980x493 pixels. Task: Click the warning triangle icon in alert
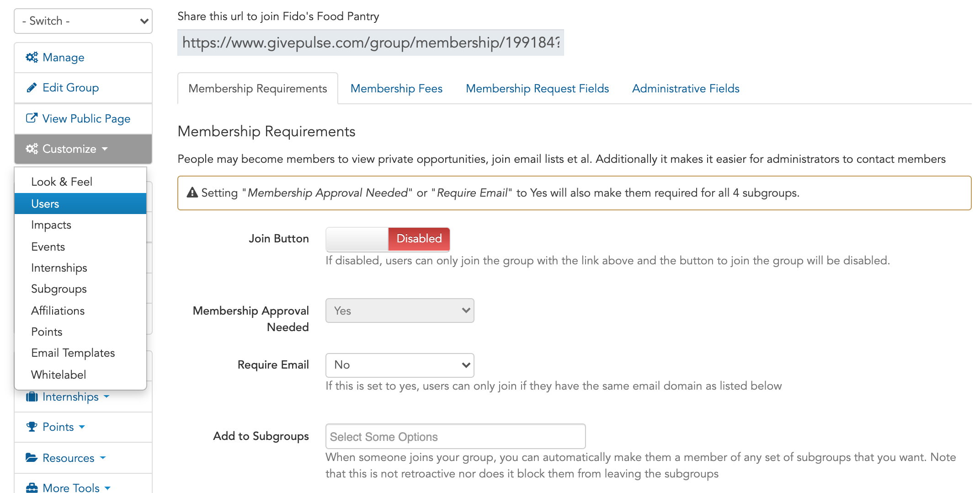click(192, 193)
